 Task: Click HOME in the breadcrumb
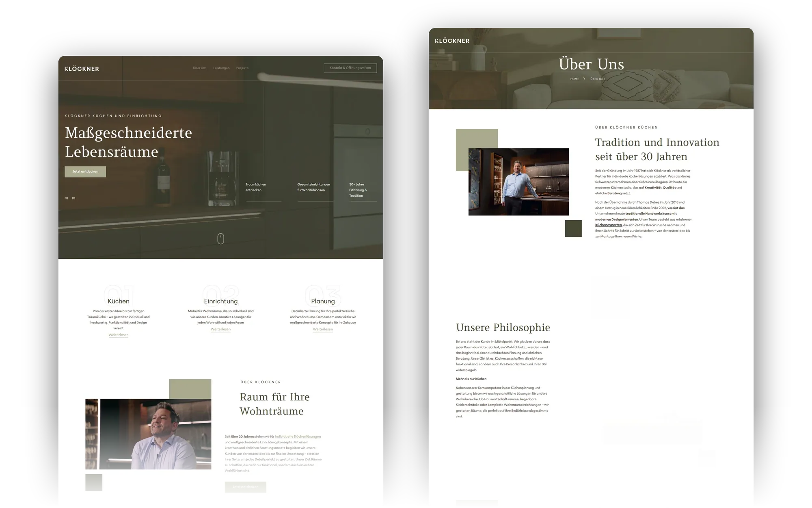point(574,79)
